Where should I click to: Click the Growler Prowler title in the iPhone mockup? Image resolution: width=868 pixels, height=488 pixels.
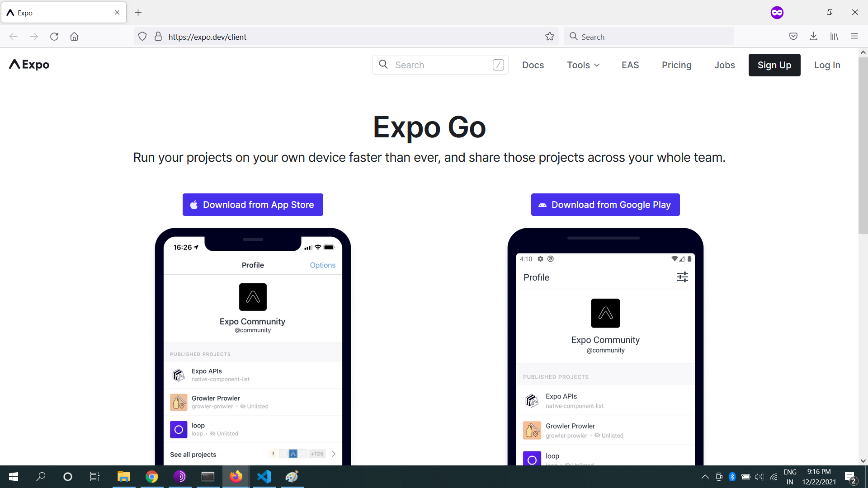tap(216, 398)
